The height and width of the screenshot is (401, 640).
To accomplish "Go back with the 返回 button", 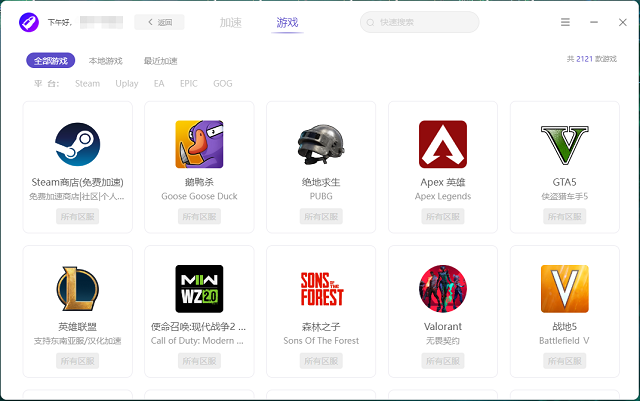I will click(159, 22).
